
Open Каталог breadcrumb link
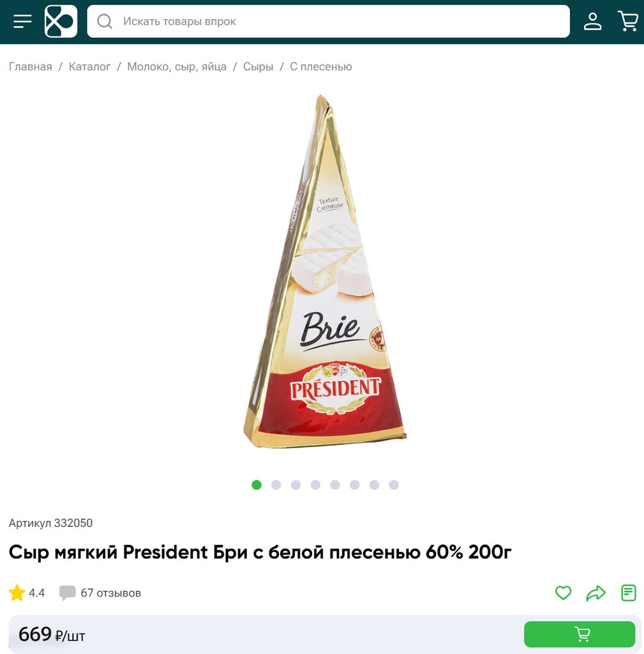89,66
